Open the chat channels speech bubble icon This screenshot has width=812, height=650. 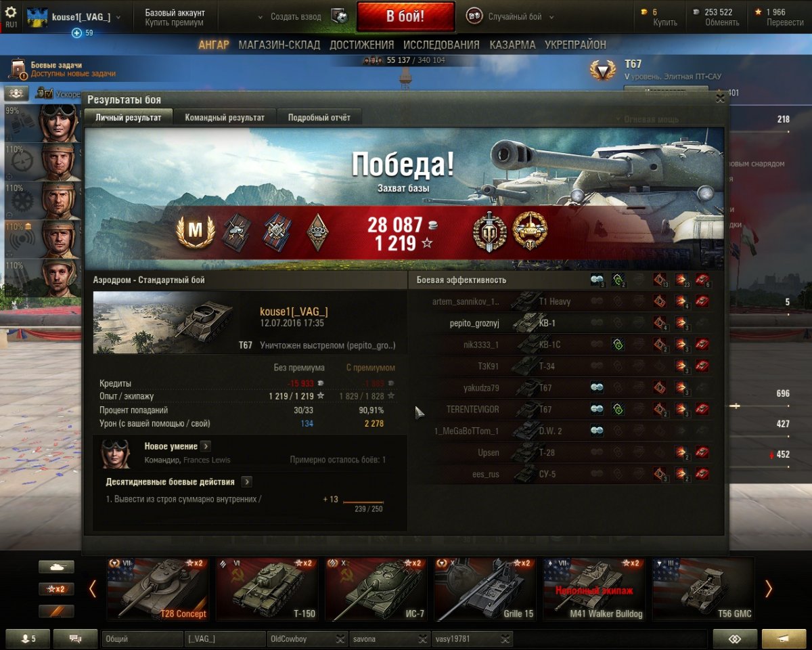pos(75,638)
